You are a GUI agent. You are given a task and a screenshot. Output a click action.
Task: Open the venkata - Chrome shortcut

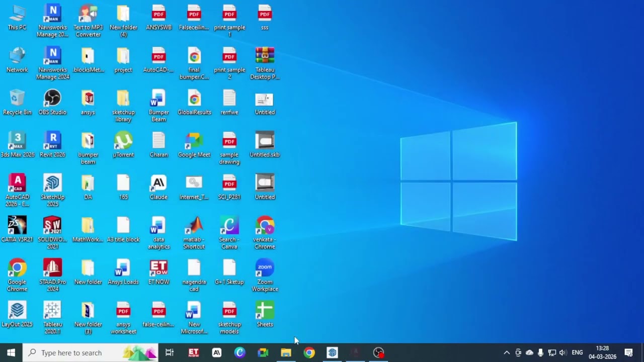(265, 233)
